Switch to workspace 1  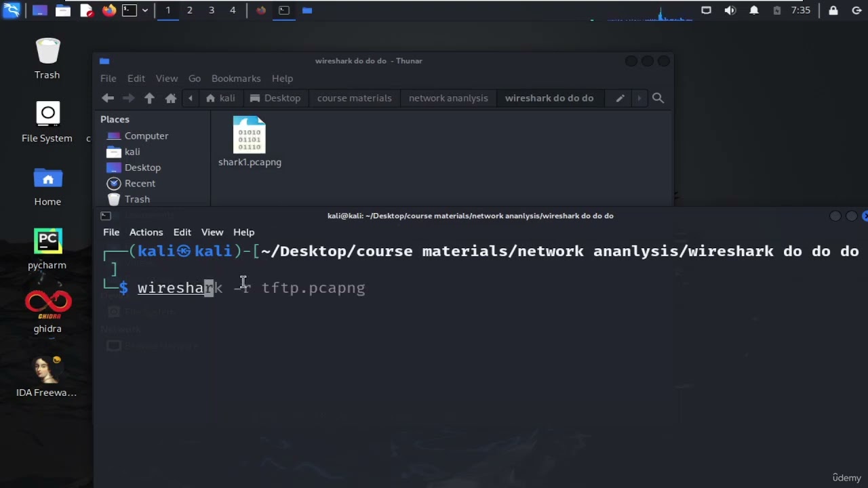(x=168, y=10)
